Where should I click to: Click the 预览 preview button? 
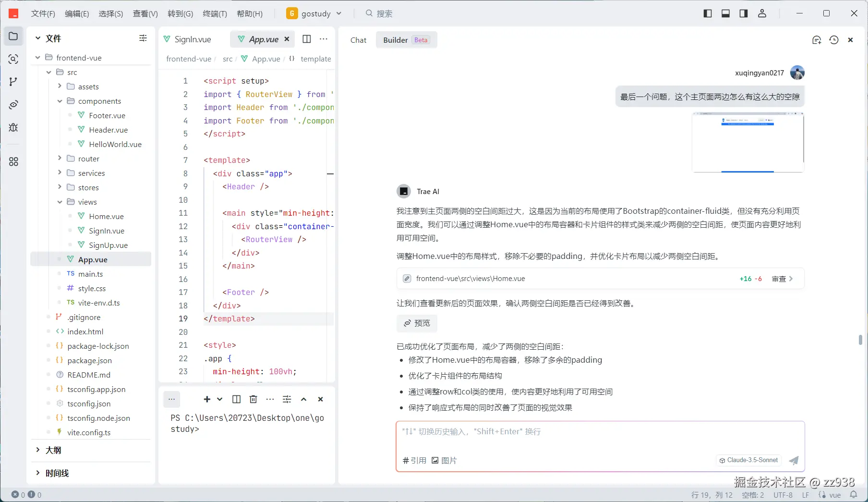point(417,323)
